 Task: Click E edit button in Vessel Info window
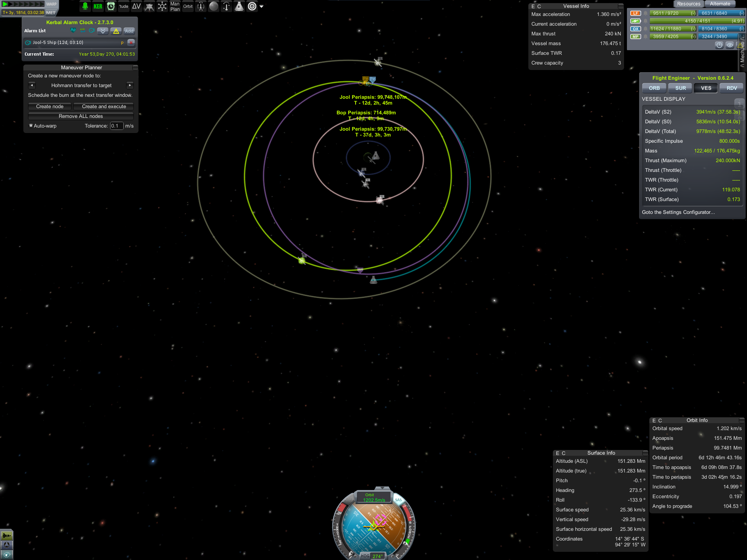tap(533, 6)
